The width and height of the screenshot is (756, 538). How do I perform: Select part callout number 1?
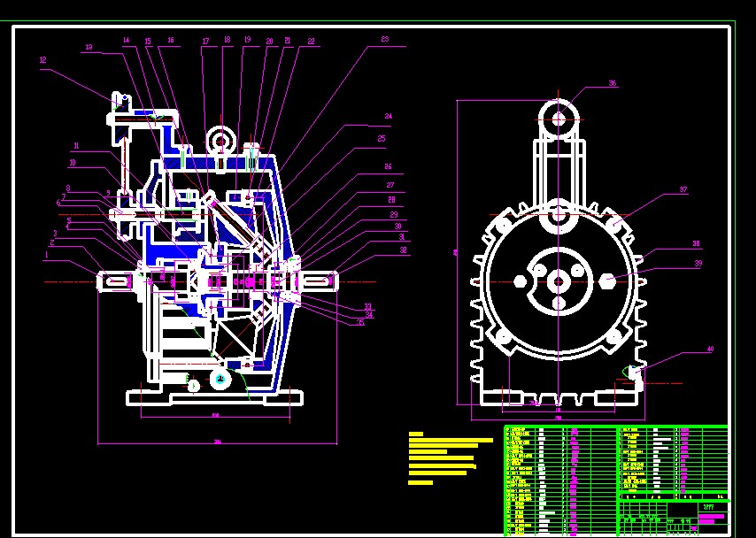pyautogui.click(x=47, y=255)
